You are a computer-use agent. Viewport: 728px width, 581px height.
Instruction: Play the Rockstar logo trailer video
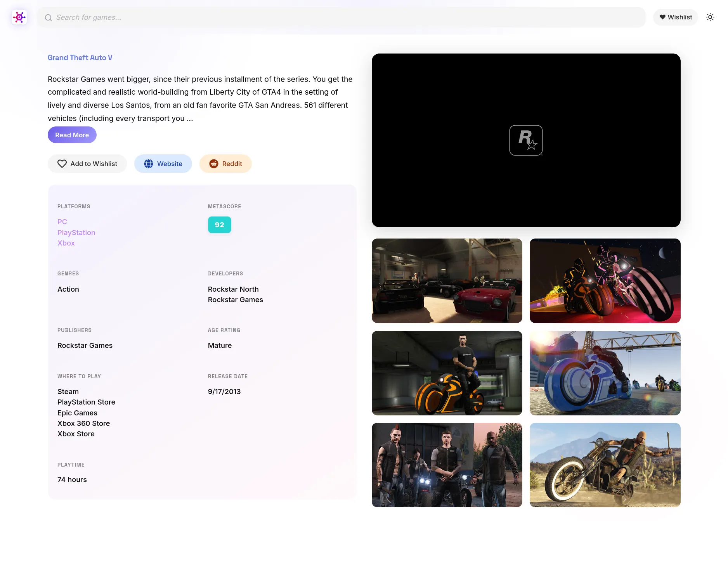[x=526, y=140]
